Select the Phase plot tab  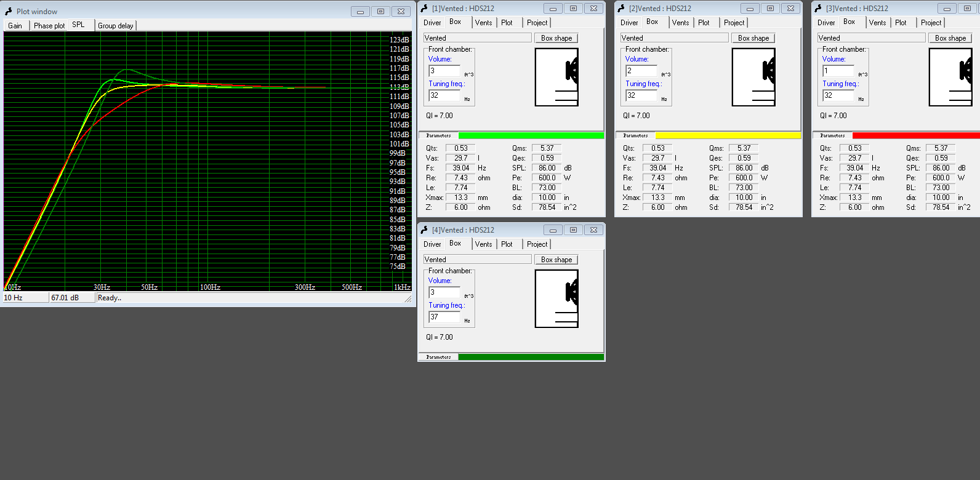click(x=49, y=25)
